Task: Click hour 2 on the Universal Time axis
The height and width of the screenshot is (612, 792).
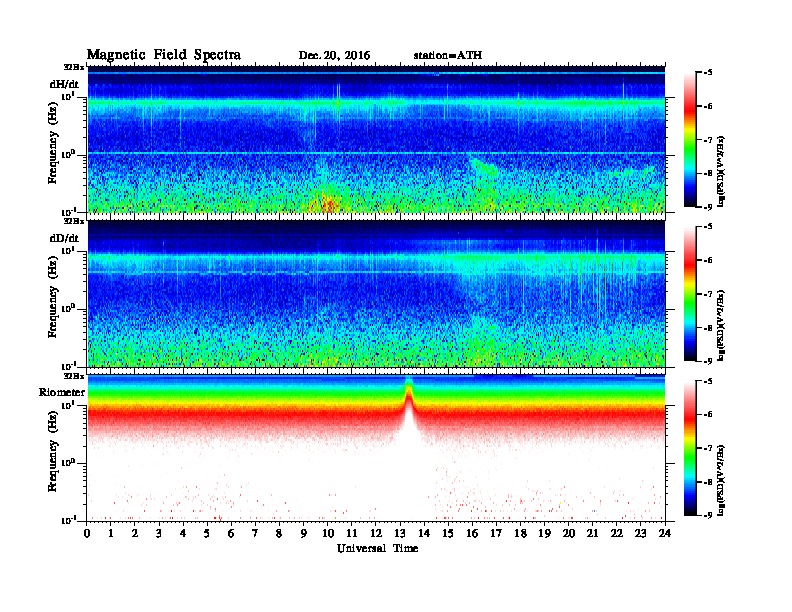Action: [135, 533]
